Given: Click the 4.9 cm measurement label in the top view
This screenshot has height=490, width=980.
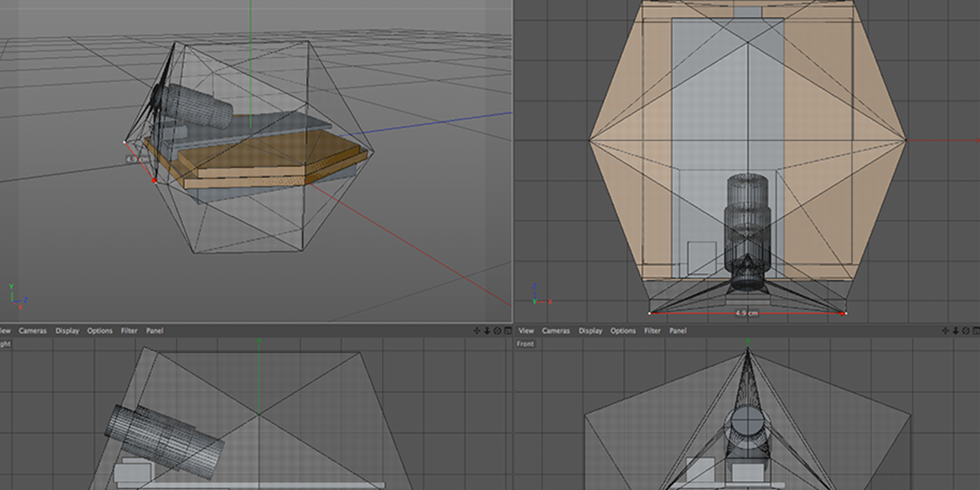Looking at the screenshot, I should (x=746, y=313).
